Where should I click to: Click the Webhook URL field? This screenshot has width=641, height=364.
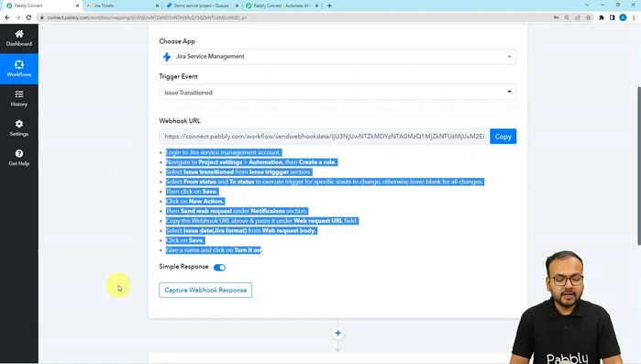325,137
